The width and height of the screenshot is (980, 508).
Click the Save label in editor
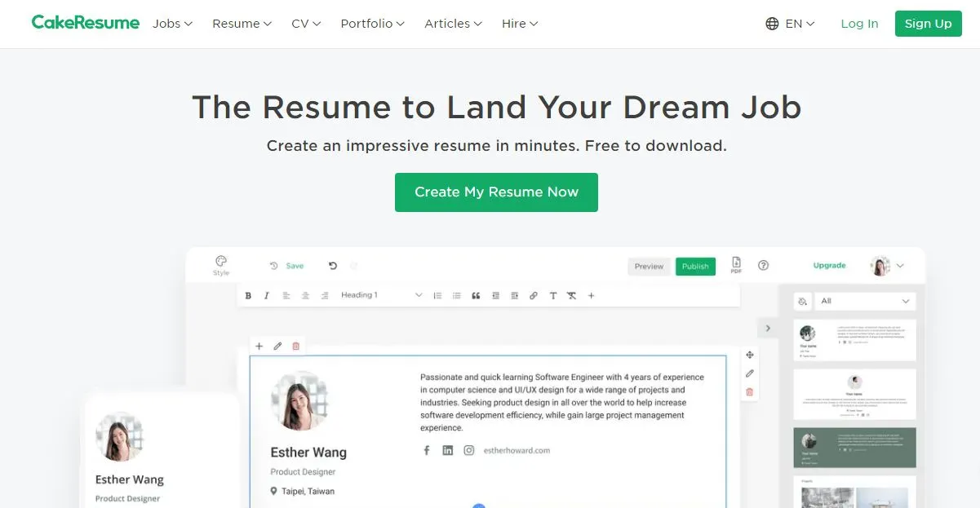pyautogui.click(x=295, y=266)
